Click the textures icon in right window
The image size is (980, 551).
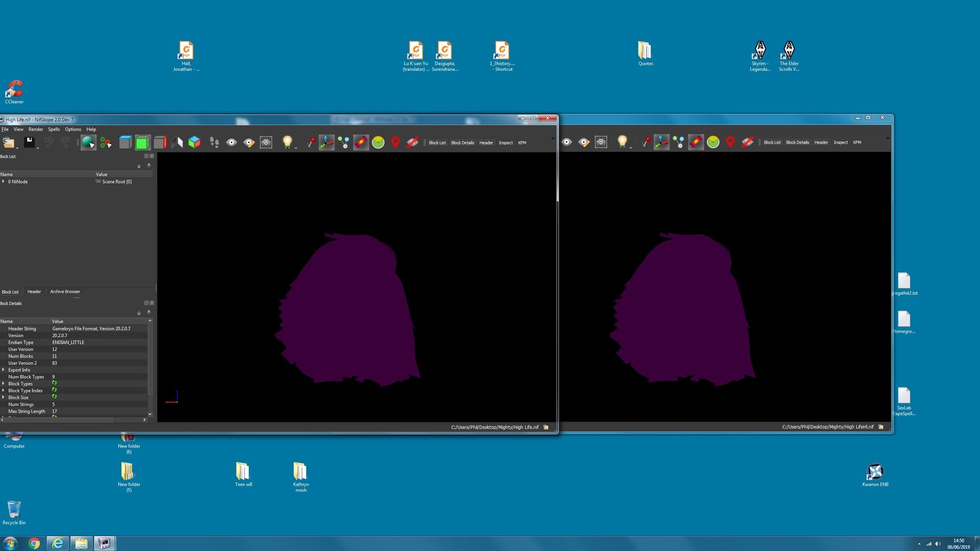pos(696,142)
